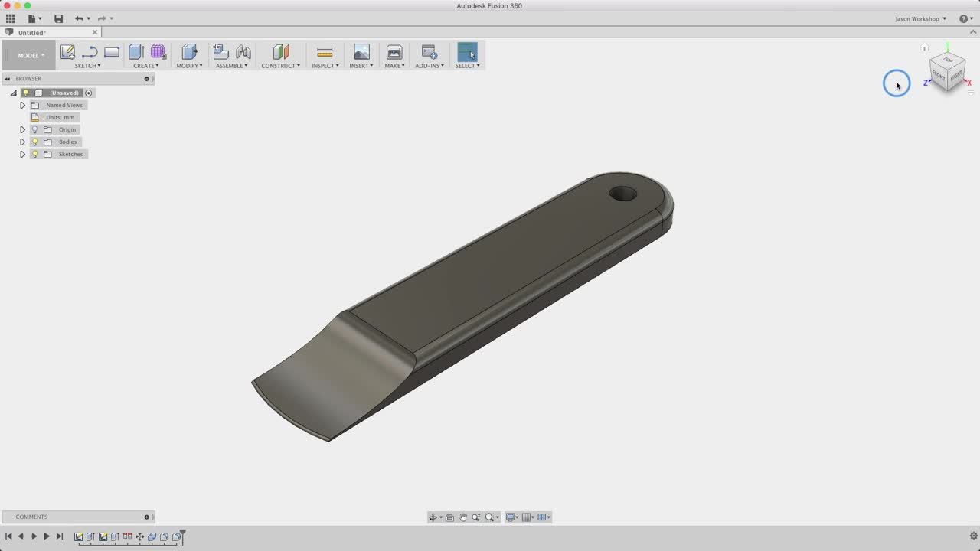Select the Press Pull modify tool
Viewport: 980px width, 551px height.
[x=189, y=52]
